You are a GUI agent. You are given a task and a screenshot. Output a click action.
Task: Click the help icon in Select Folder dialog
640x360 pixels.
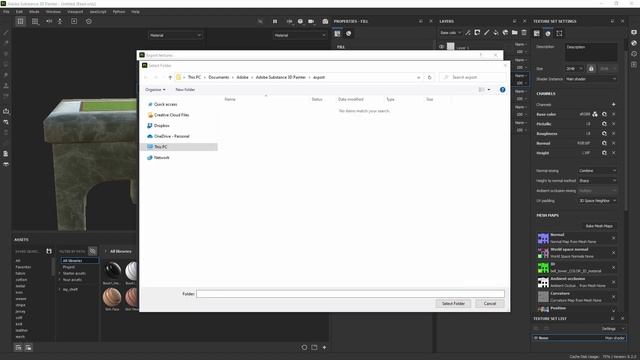(x=502, y=90)
